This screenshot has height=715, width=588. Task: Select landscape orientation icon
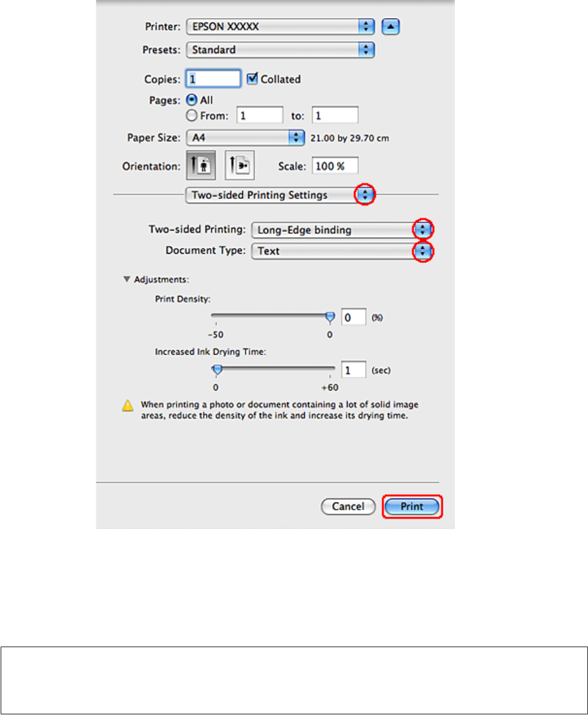point(240,165)
